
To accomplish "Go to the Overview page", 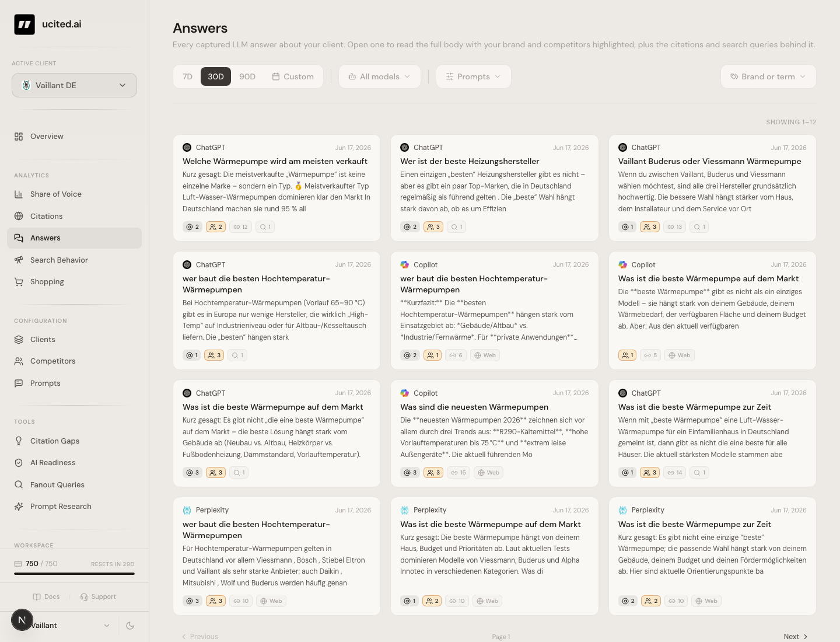I will pyautogui.click(x=74, y=137).
